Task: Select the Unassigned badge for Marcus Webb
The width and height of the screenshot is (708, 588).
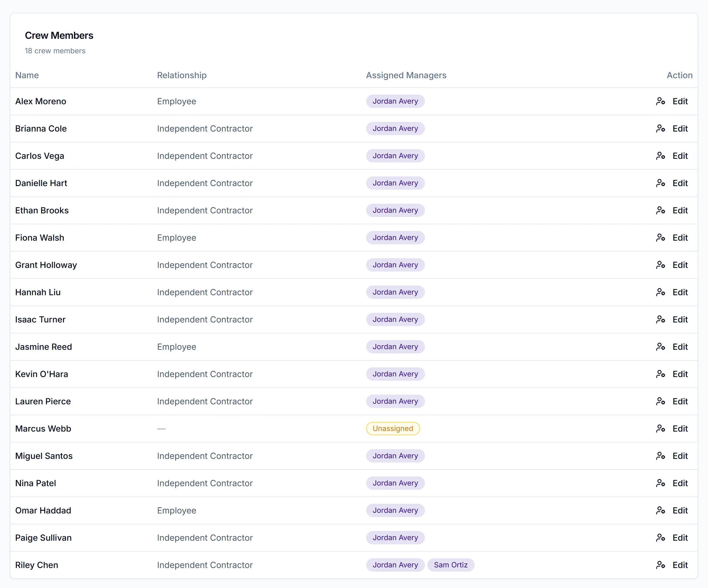Action: 393,429
